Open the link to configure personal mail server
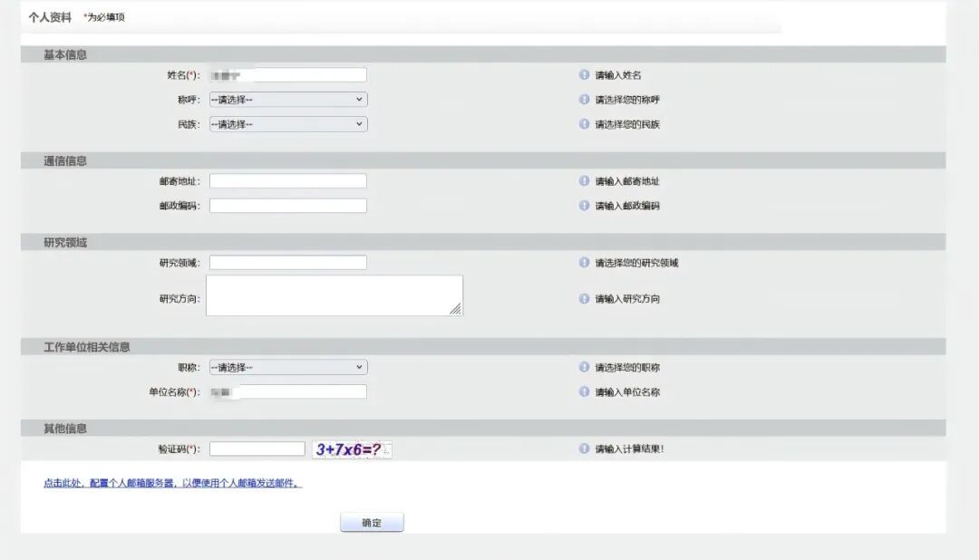Image resolution: width=979 pixels, height=560 pixels. point(172,483)
